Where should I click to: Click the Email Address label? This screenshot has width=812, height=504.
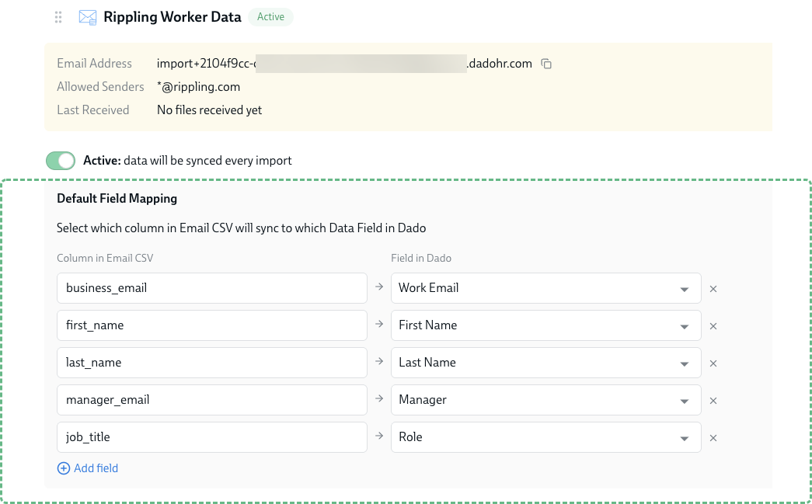click(94, 64)
